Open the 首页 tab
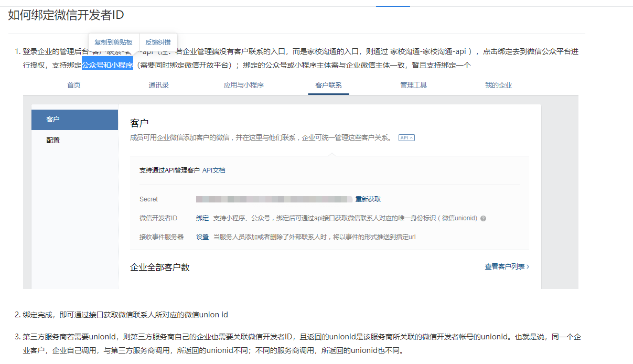This screenshot has height=364, width=633. (x=74, y=85)
